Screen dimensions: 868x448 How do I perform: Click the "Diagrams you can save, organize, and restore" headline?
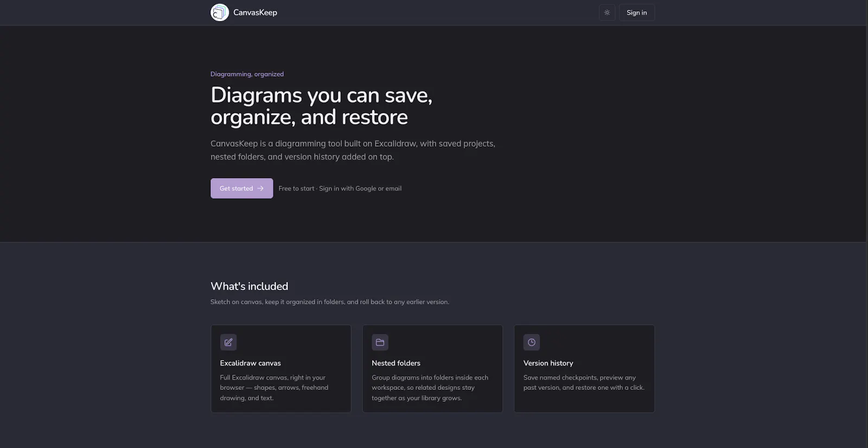click(x=322, y=106)
